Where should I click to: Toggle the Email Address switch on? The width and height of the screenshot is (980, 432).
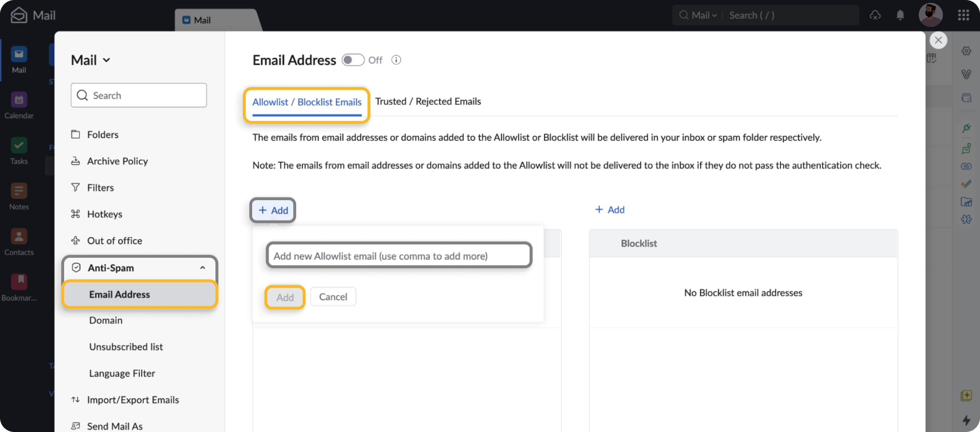pos(352,60)
